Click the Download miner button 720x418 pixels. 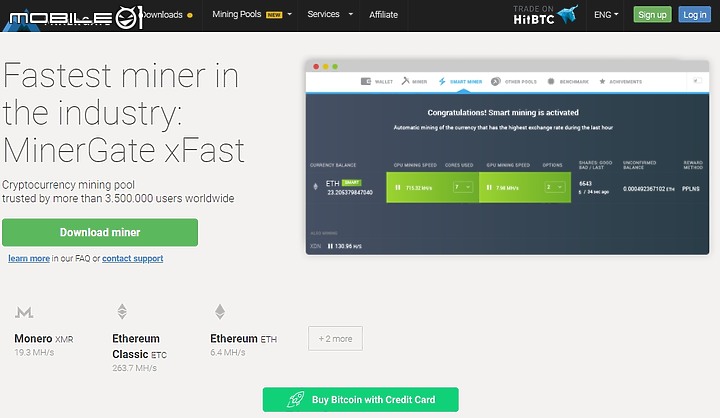(x=100, y=232)
